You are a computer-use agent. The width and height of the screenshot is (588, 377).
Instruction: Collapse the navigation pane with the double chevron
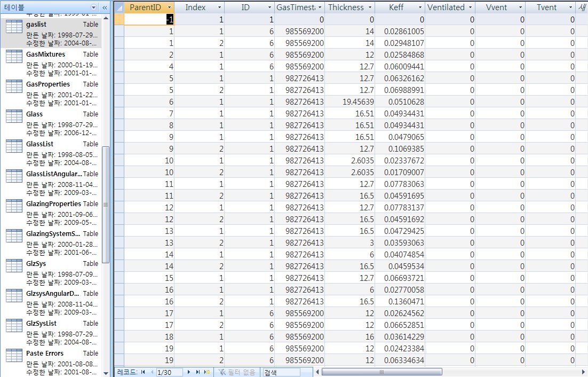pyautogui.click(x=105, y=7)
